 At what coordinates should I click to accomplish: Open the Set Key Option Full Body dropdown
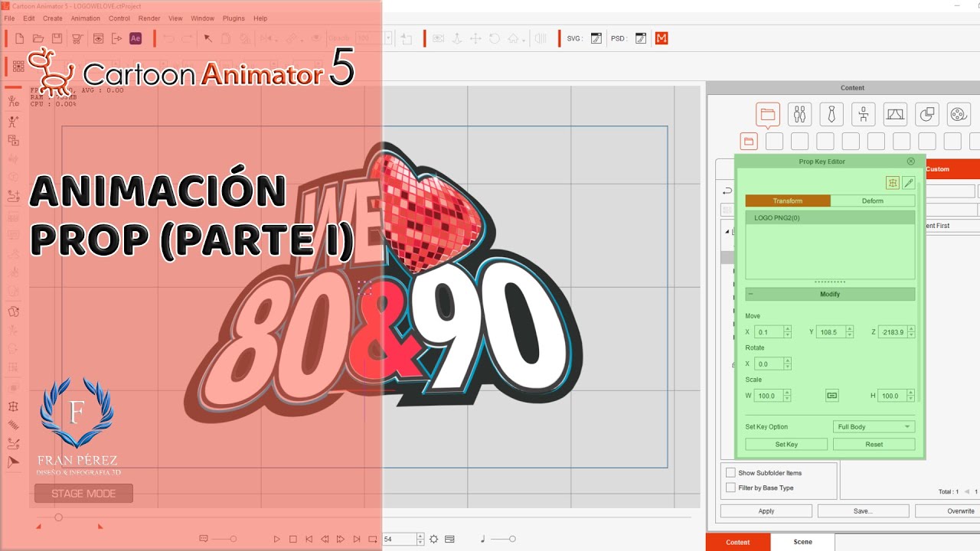pyautogui.click(x=874, y=427)
